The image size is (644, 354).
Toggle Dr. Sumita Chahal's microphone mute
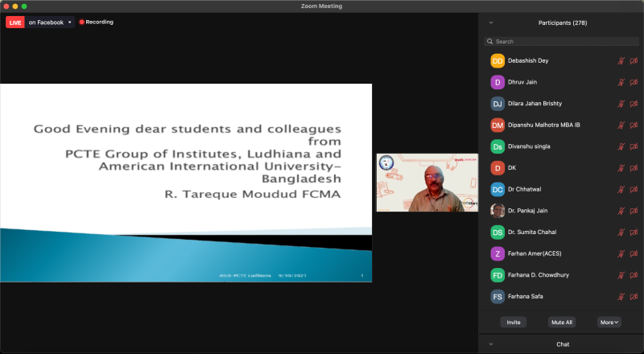coord(621,232)
